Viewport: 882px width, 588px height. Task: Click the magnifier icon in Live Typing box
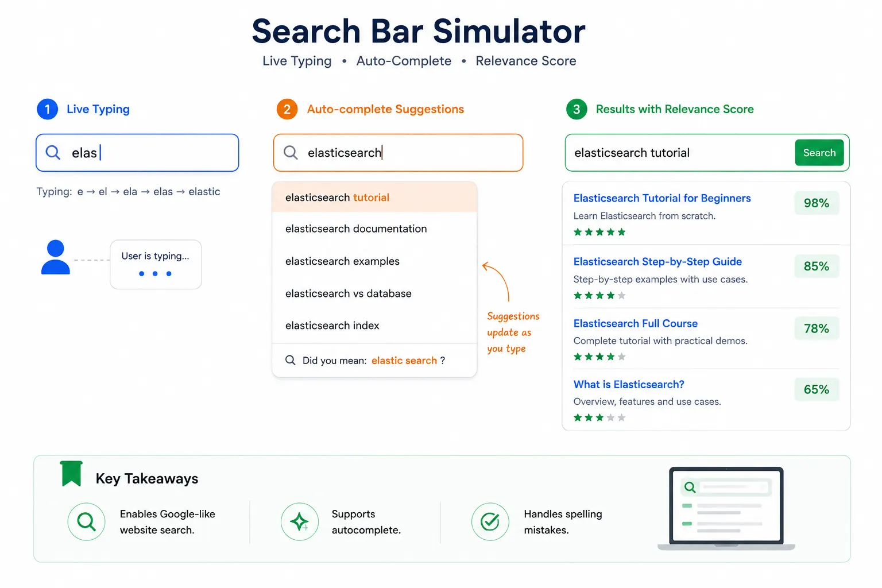(53, 152)
